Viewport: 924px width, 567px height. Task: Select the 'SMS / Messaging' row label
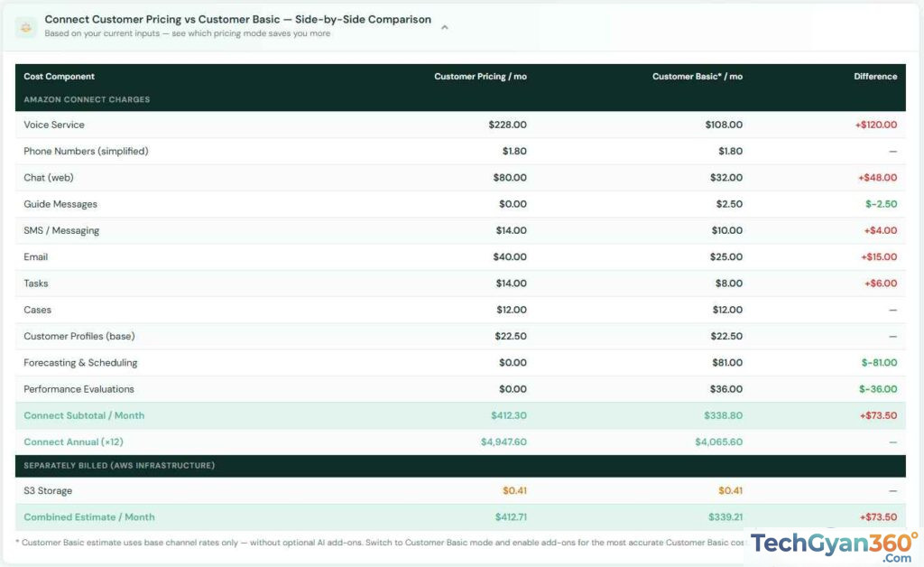(x=61, y=231)
